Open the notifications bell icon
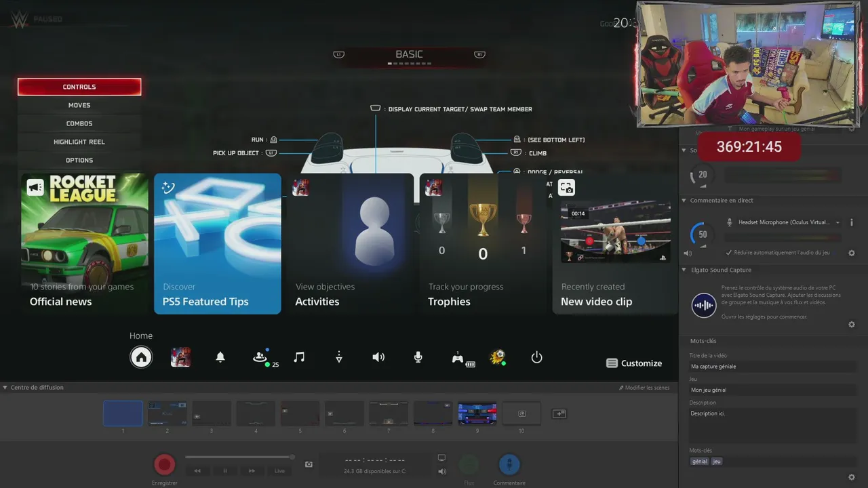The image size is (868, 488). click(220, 357)
